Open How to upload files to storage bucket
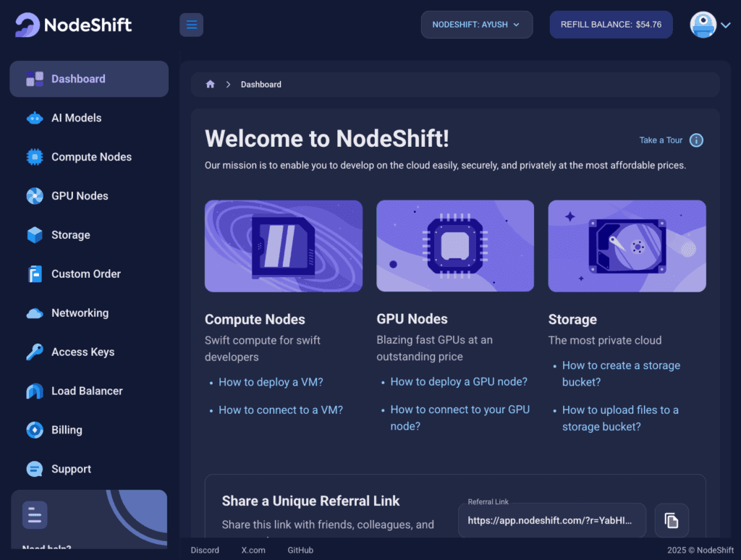 pyautogui.click(x=620, y=418)
